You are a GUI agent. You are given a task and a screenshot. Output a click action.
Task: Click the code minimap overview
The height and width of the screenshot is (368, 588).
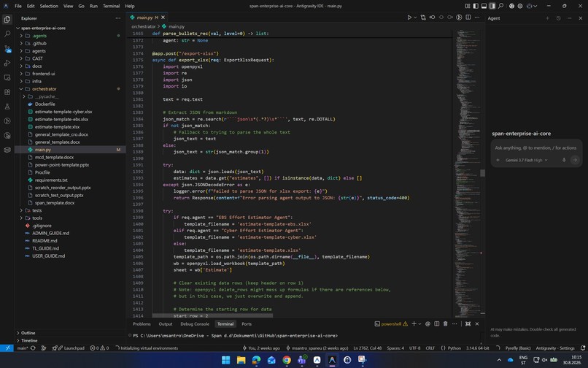(466, 173)
